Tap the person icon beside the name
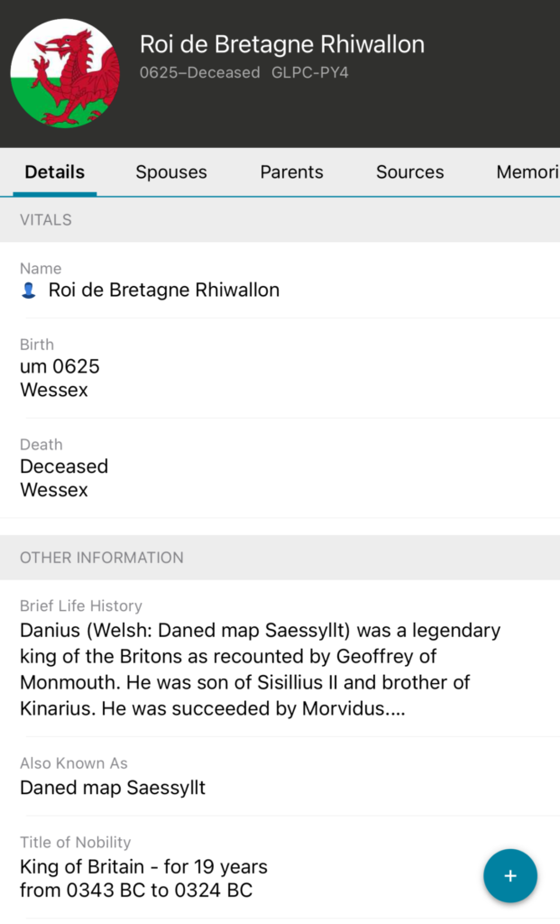The width and height of the screenshot is (560, 924). point(29,291)
